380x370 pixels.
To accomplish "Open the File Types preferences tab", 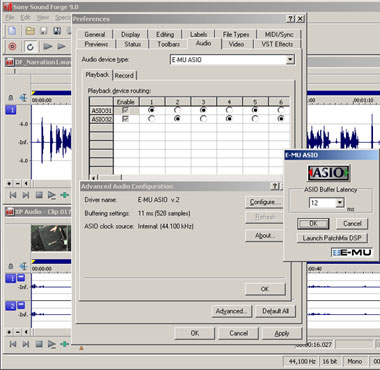I will point(236,34).
